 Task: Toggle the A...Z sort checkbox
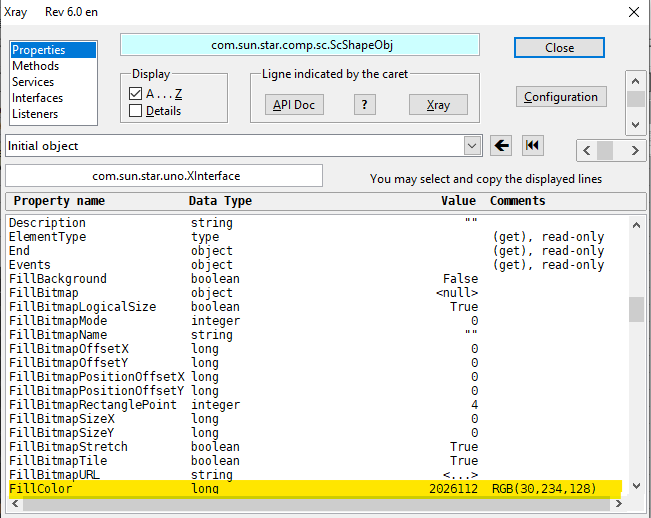(x=136, y=93)
